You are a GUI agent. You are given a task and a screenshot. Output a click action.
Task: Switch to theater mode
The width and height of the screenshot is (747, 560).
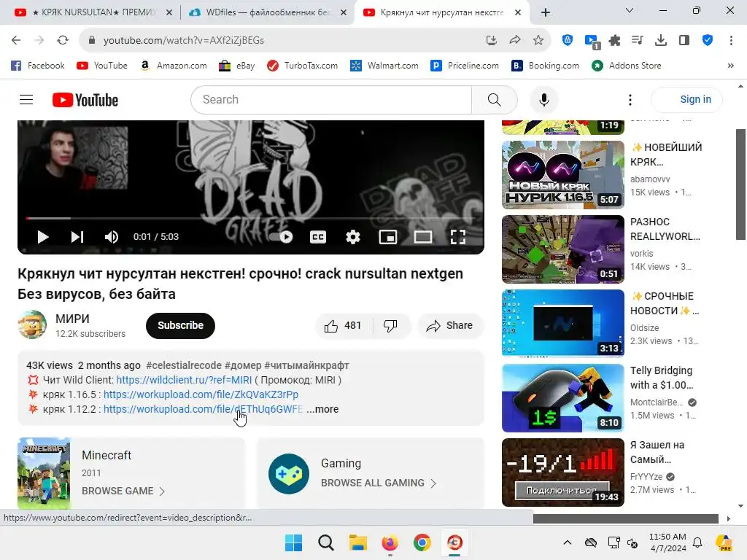[x=423, y=237]
